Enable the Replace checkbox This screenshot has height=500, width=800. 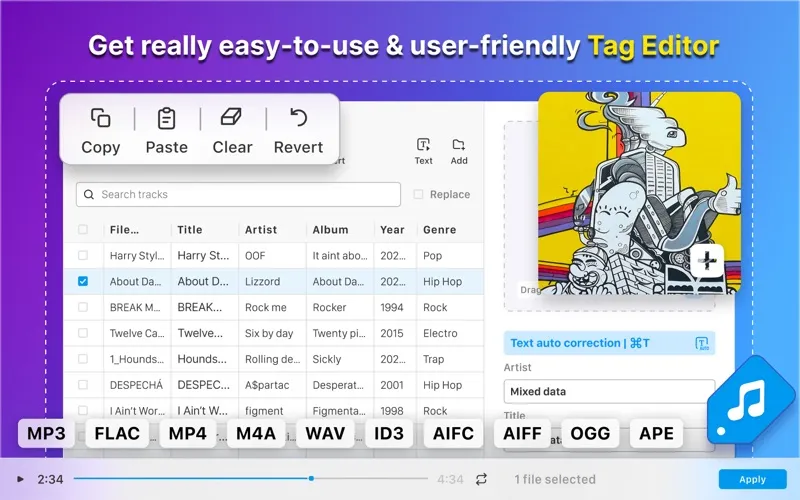pyautogui.click(x=418, y=194)
